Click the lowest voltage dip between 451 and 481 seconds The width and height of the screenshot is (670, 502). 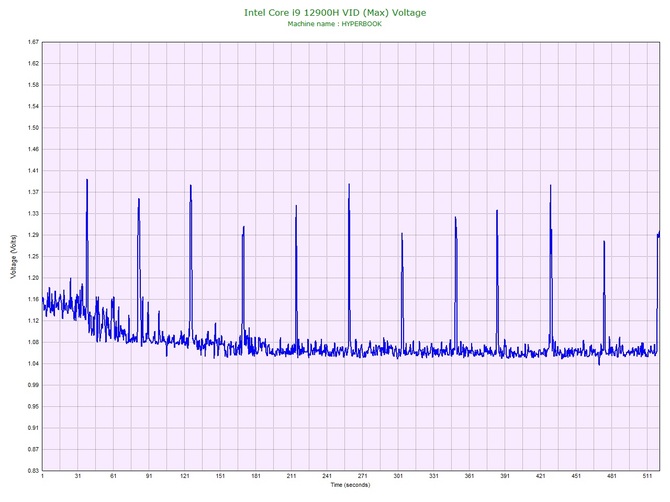point(599,364)
